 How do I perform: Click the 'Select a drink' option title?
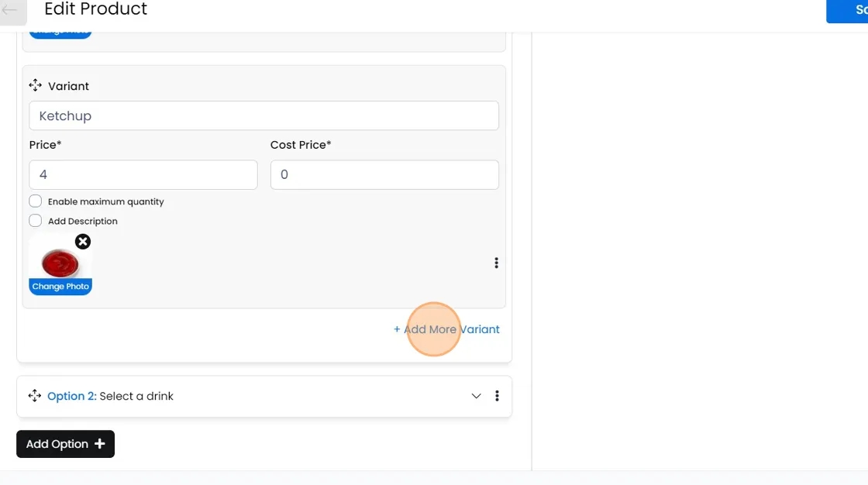coord(136,396)
